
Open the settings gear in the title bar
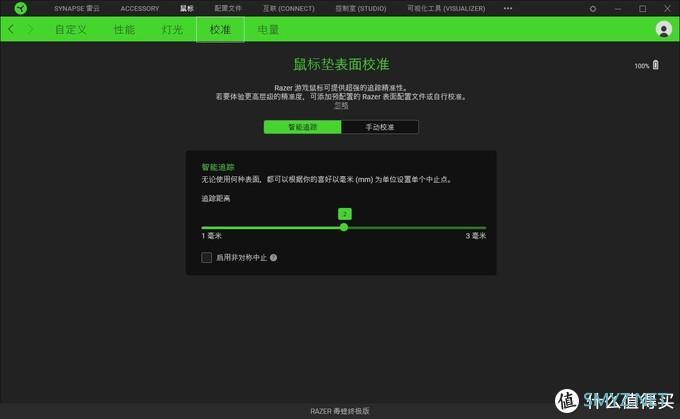tap(593, 9)
